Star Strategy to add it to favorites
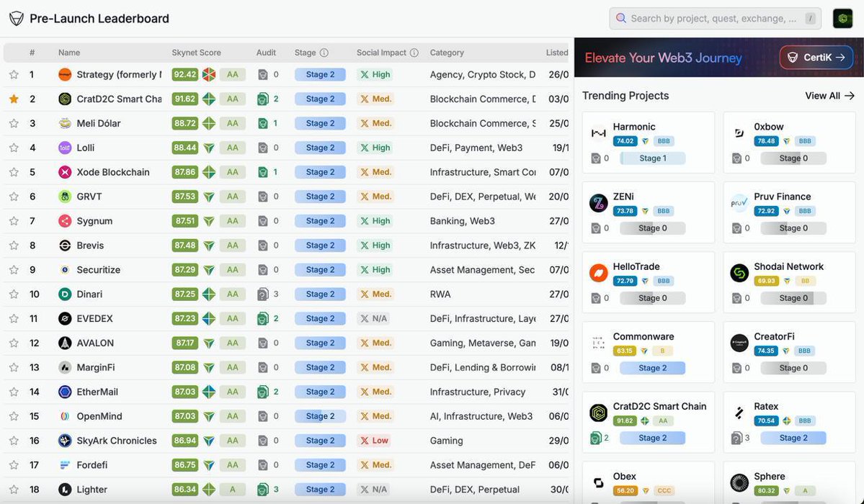 click(14, 74)
